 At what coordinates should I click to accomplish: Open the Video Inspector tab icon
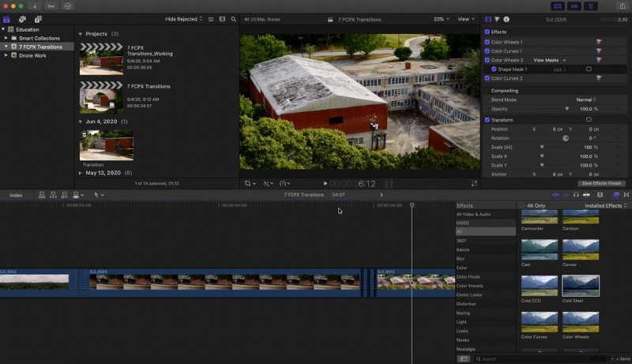tap(488, 19)
